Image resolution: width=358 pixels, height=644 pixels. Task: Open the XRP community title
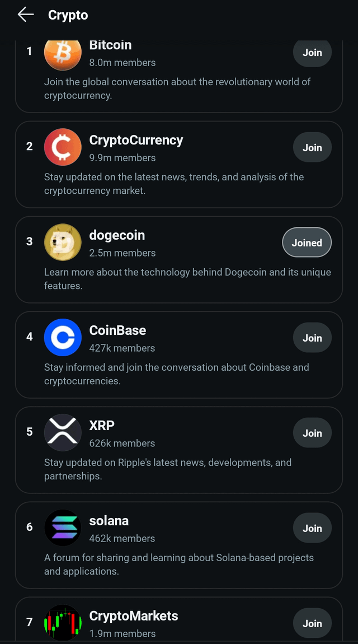(102, 426)
